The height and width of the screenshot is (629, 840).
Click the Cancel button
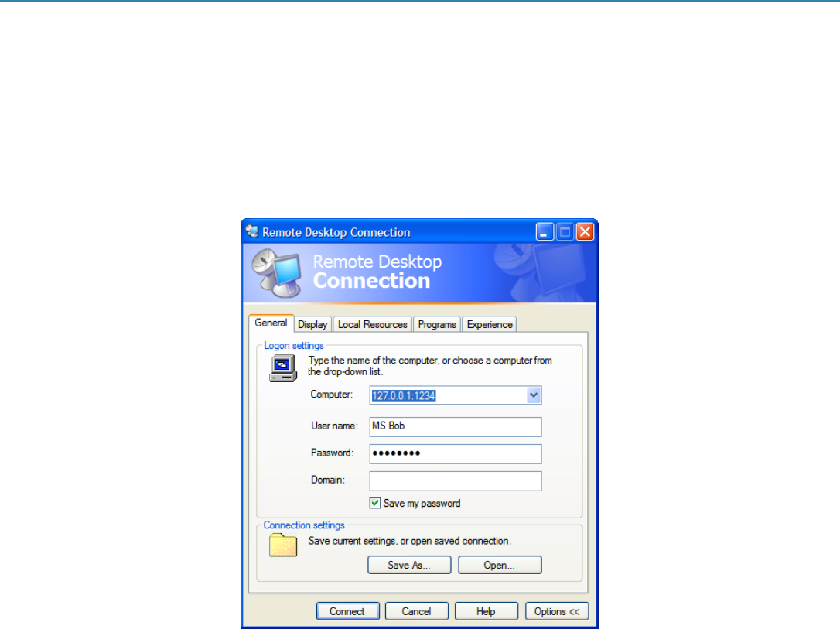[x=416, y=611]
